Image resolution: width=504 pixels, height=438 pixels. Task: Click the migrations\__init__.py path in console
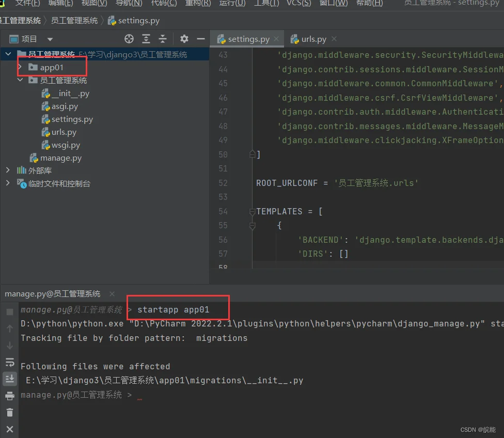pos(165,381)
